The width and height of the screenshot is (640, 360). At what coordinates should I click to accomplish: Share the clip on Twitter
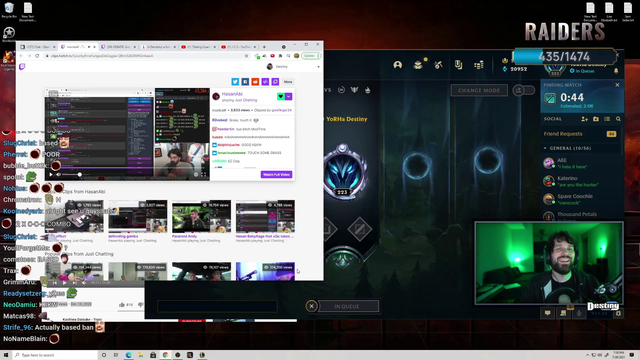coord(235,82)
